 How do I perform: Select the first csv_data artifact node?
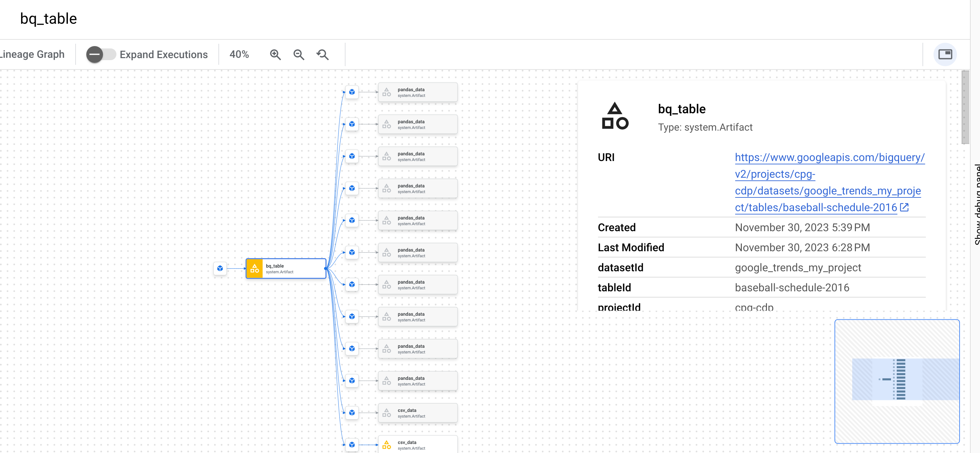[x=418, y=413]
